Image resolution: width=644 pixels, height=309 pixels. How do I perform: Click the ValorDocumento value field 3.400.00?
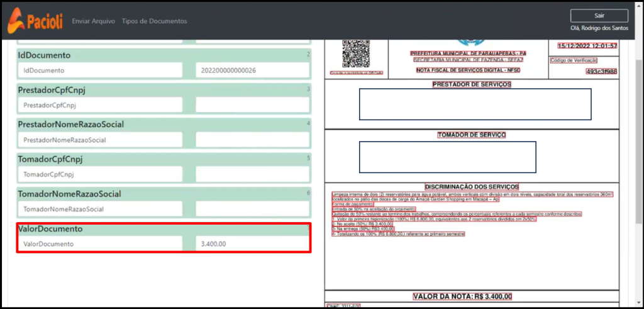coord(253,244)
